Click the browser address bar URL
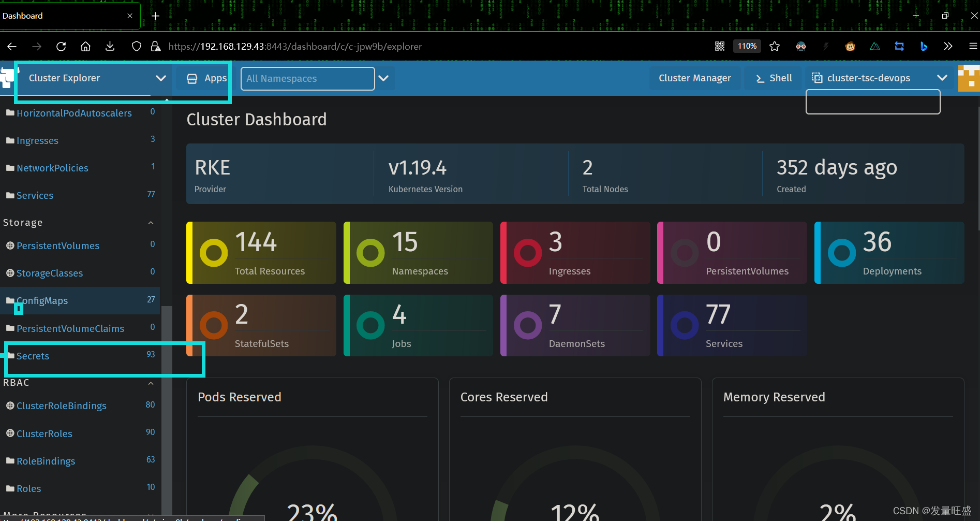 pyautogui.click(x=295, y=47)
